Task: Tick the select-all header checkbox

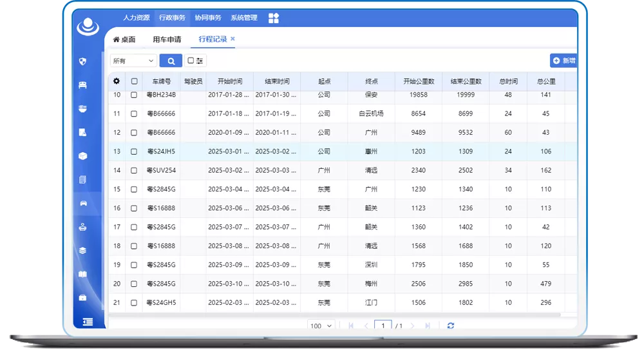Action: [x=135, y=81]
